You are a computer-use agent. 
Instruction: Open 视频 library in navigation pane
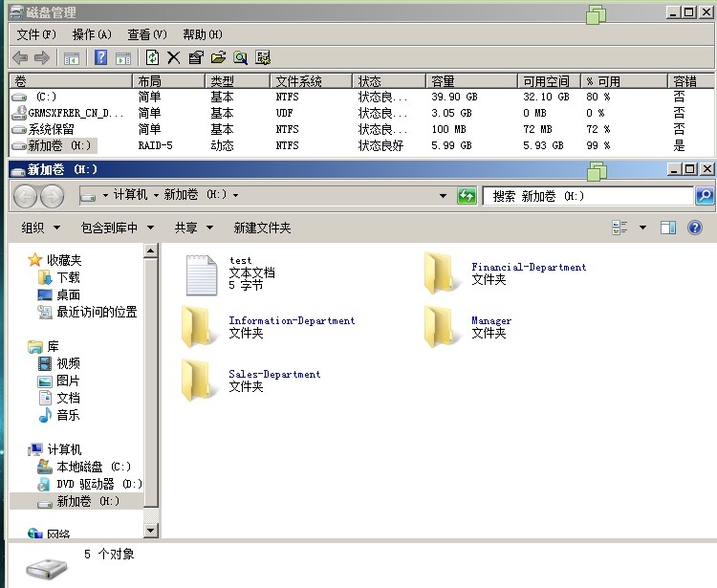[58, 363]
